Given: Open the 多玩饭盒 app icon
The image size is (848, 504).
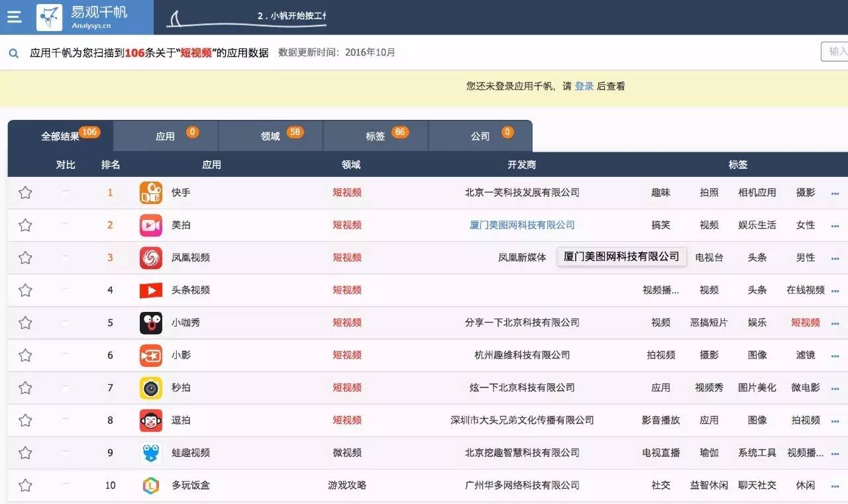Looking at the screenshot, I should tap(151, 485).
